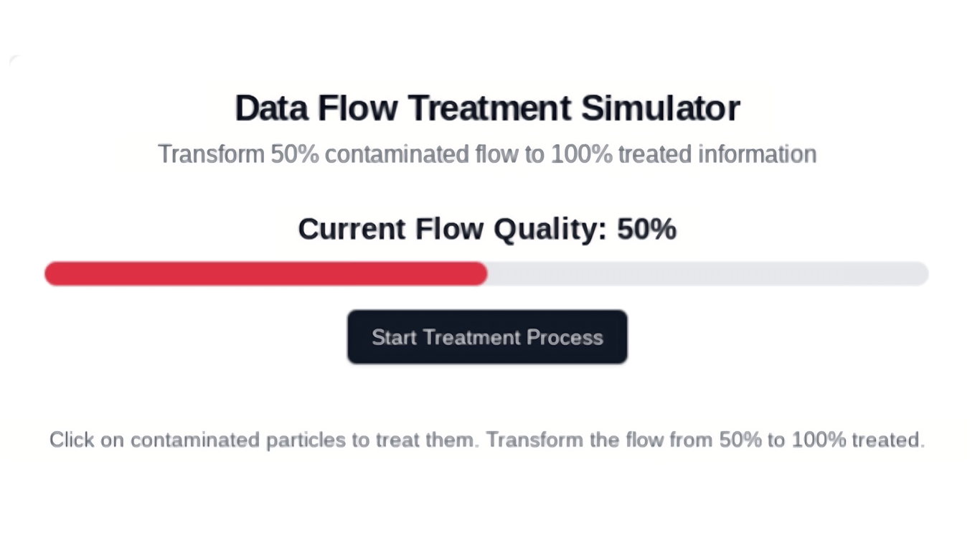Click the 100% figure in the subtitle

pos(581,154)
